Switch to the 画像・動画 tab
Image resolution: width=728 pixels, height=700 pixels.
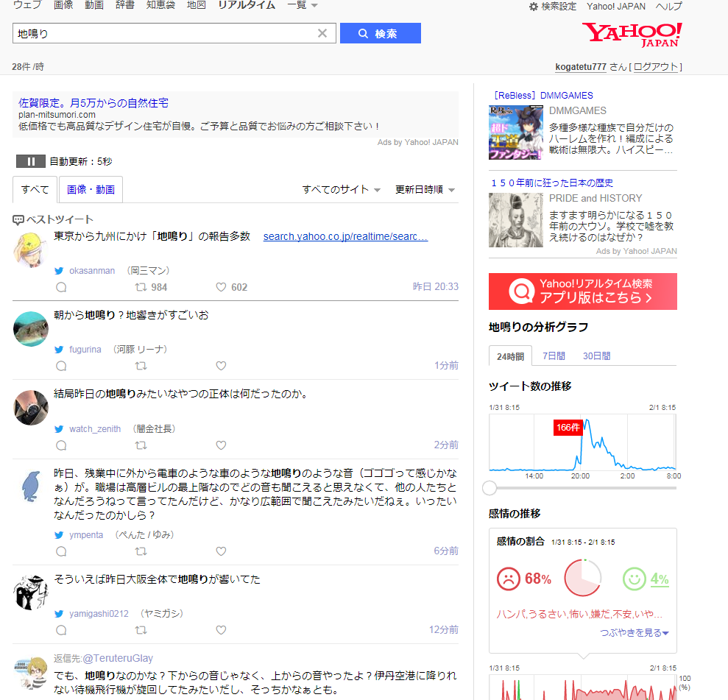point(91,189)
